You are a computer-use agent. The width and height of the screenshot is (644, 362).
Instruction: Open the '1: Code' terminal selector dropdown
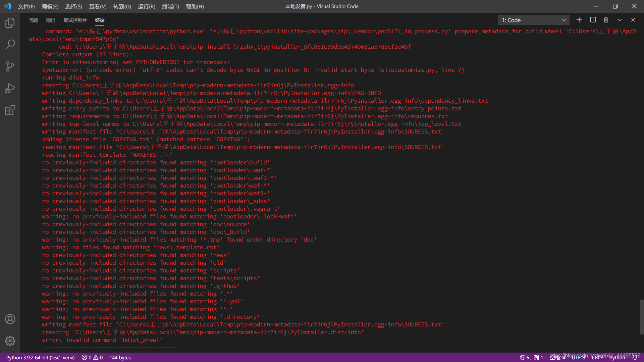pyautogui.click(x=533, y=20)
